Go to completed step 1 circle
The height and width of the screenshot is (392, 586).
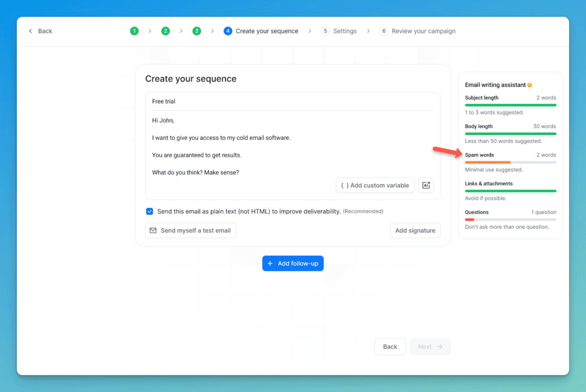click(134, 31)
